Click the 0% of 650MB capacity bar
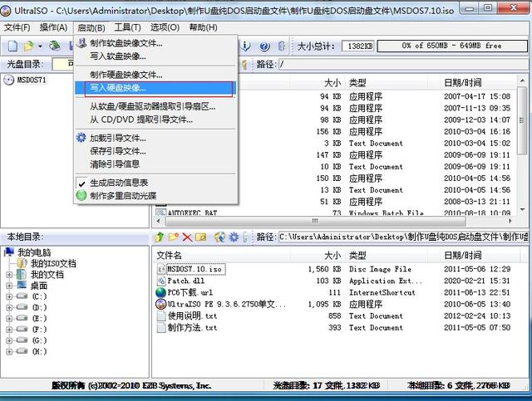 tap(452, 46)
